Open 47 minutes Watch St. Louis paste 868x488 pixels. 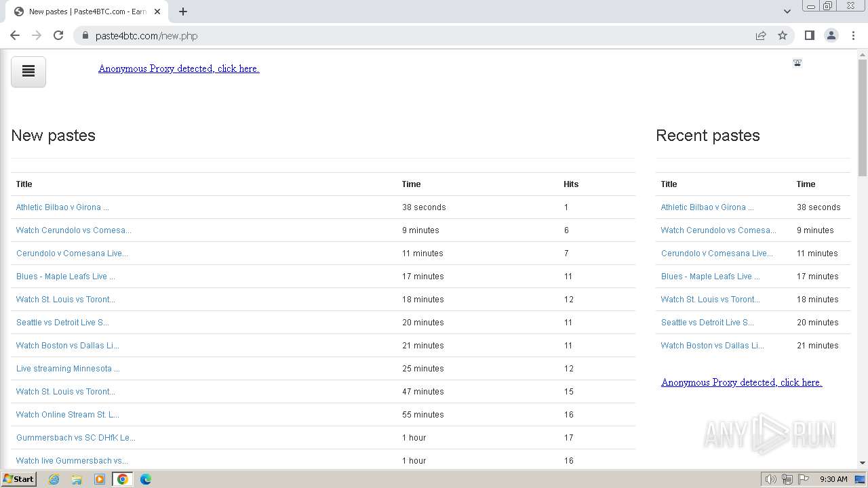click(x=66, y=392)
